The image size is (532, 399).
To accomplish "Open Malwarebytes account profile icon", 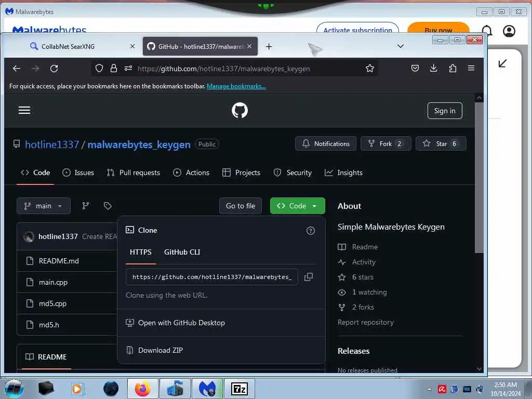I will (509, 31).
